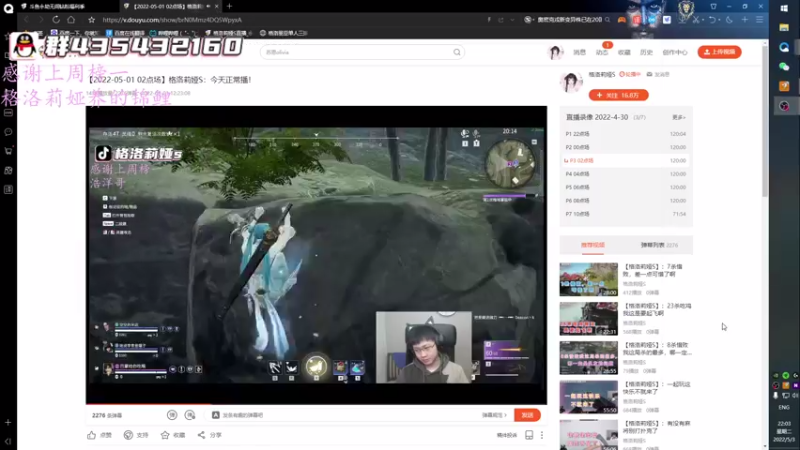
Task: Click the danmaku font style 'A' icon
Action: click(x=216, y=415)
